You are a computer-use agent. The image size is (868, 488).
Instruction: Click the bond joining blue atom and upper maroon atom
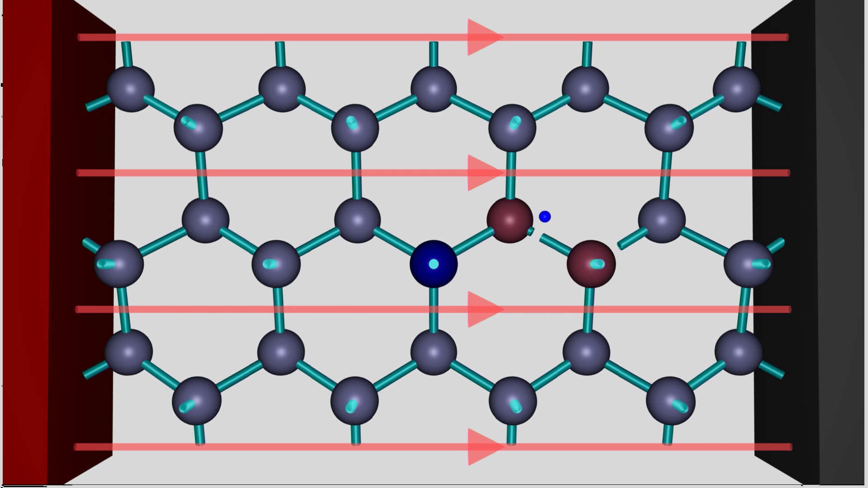[x=473, y=242]
